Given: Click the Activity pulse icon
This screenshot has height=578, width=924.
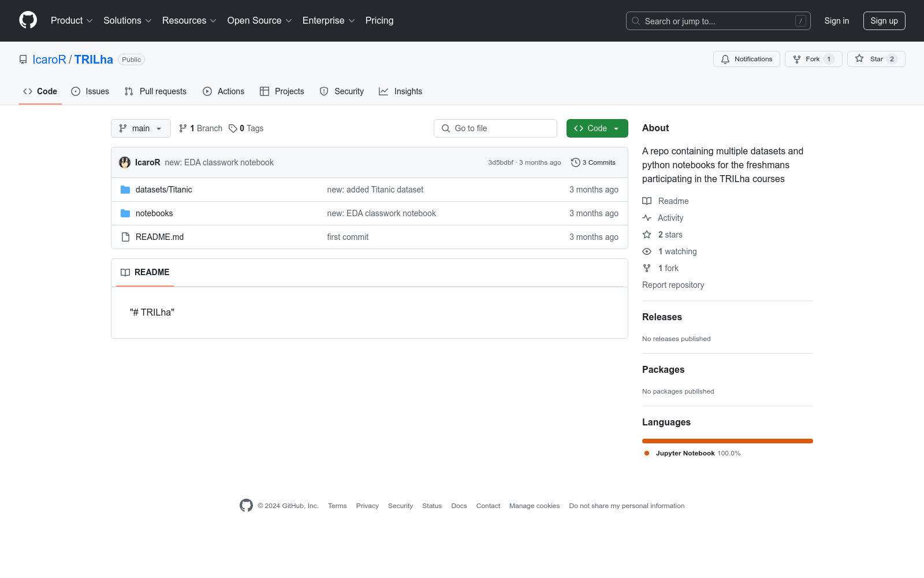Looking at the screenshot, I should point(647,218).
